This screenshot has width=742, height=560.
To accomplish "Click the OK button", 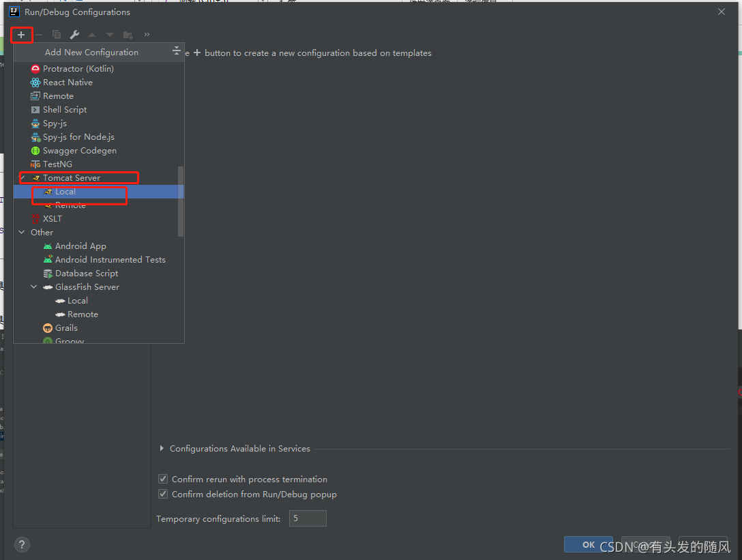I will pyautogui.click(x=588, y=544).
